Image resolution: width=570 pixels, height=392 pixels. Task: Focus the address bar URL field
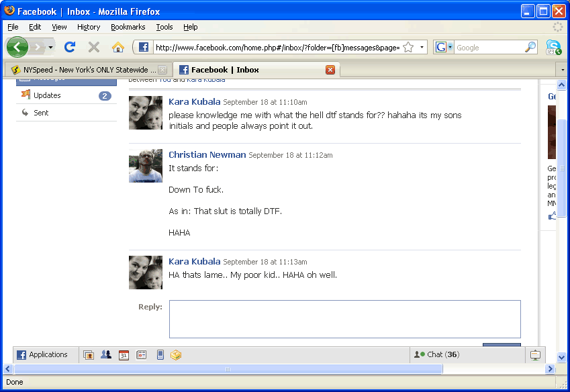pyautogui.click(x=278, y=48)
